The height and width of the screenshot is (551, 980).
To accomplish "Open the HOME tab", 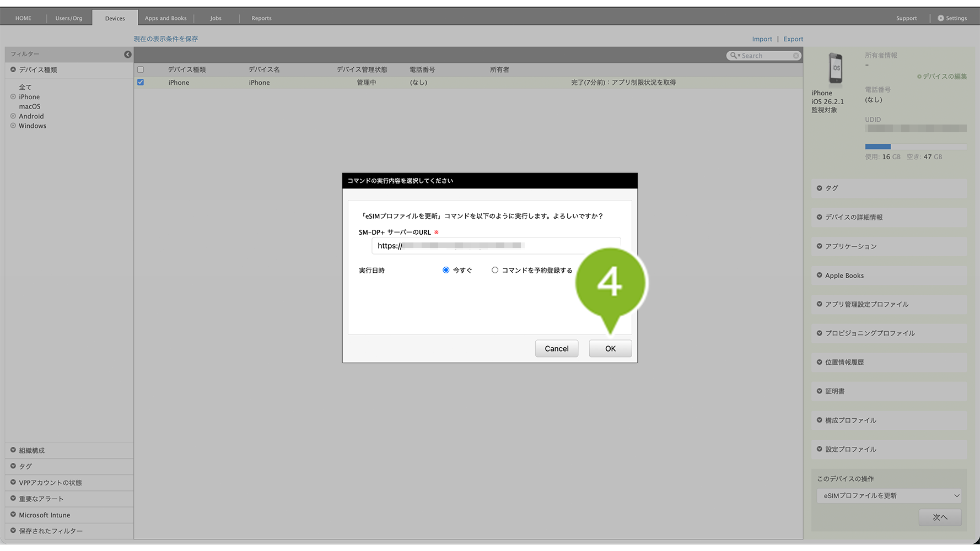I will pos(23,18).
